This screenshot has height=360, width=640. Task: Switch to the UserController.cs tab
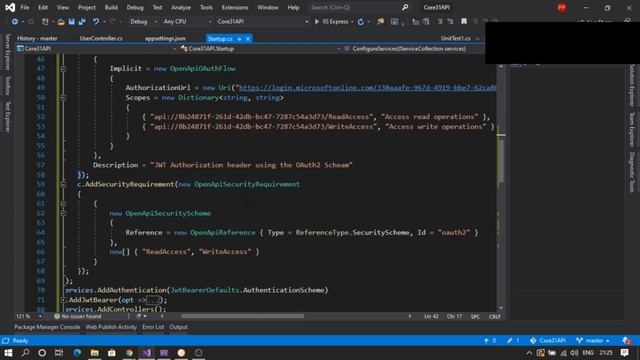click(x=101, y=38)
